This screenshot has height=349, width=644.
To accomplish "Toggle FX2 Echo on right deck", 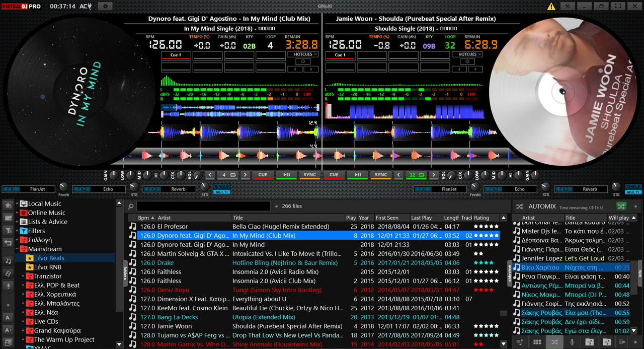I will [x=512, y=189].
